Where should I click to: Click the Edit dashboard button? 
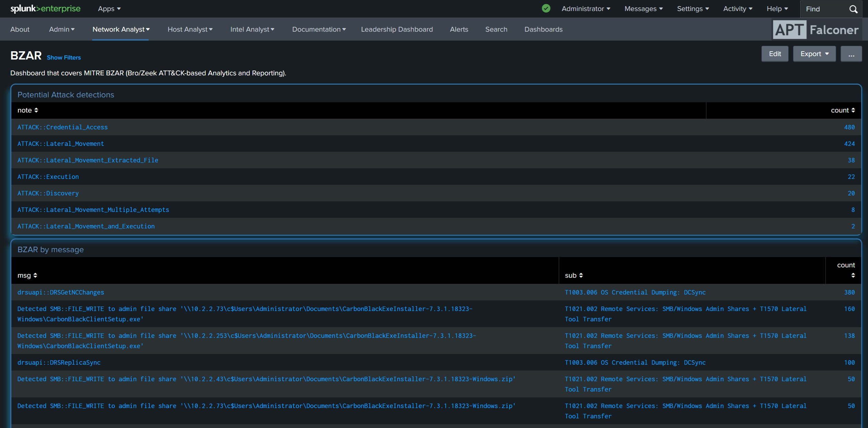pos(775,54)
